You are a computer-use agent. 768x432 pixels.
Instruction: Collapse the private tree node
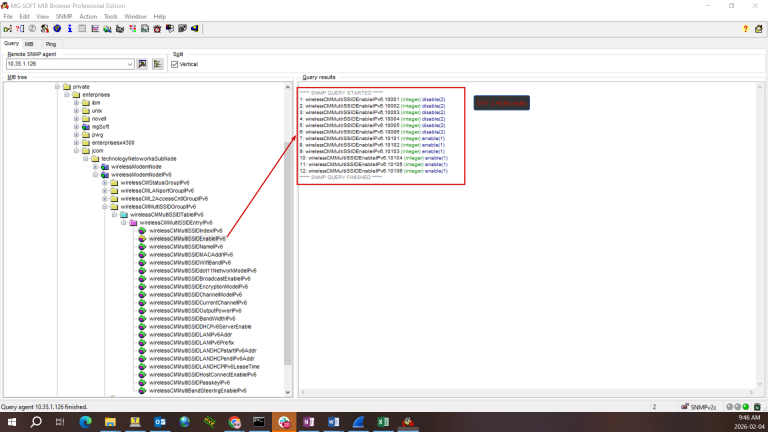click(57, 87)
